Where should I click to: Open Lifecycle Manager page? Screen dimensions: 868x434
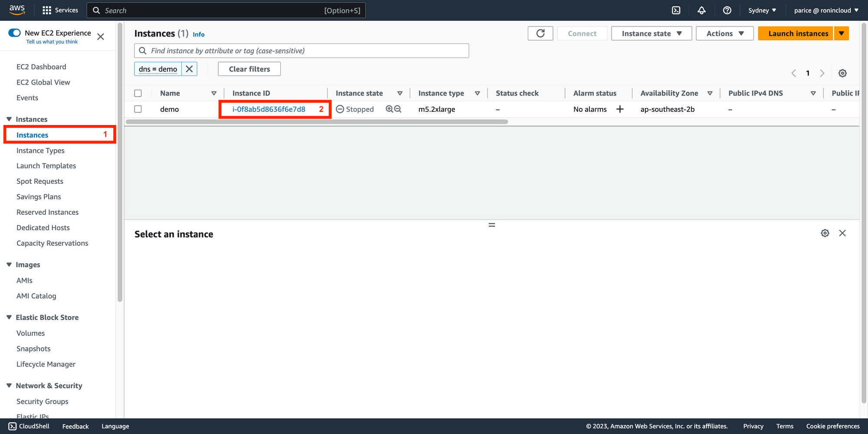[x=46, y=364]
